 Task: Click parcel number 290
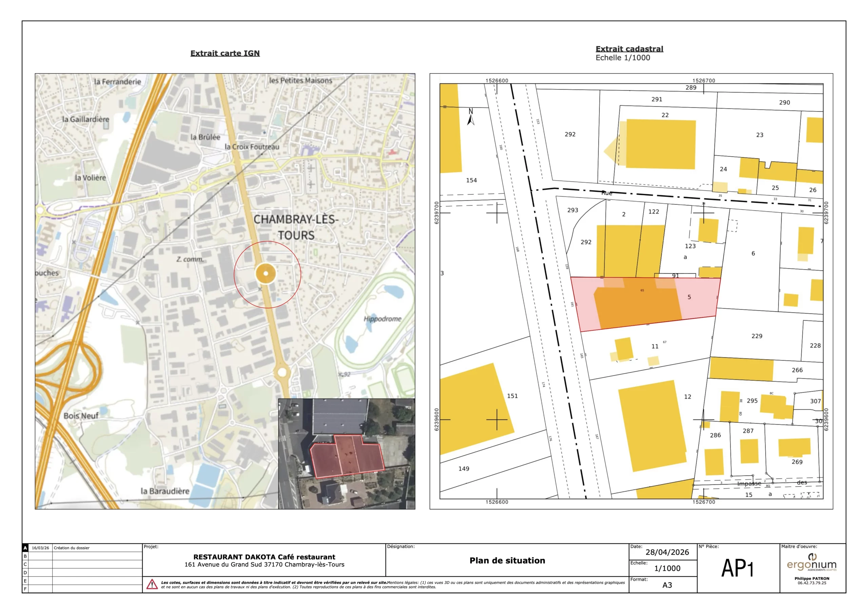[x=785, y=102]
